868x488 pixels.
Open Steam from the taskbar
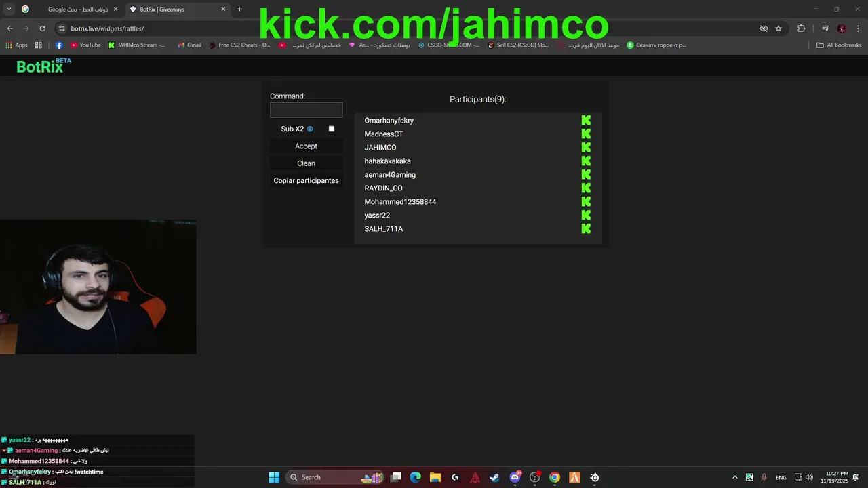(x=495, y=477)
